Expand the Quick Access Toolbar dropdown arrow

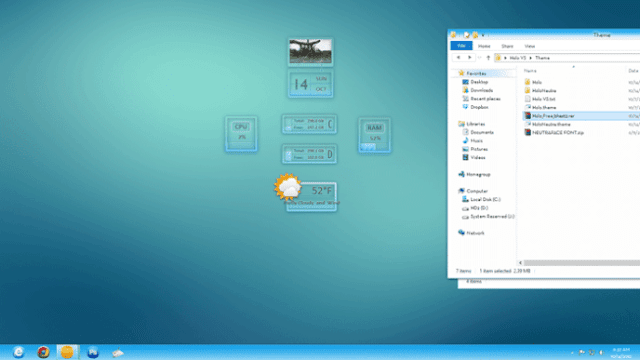click(x=483, y=36)
